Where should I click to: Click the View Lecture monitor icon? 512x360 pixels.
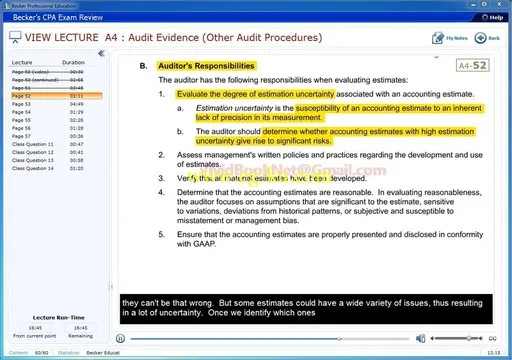point(15,37)
